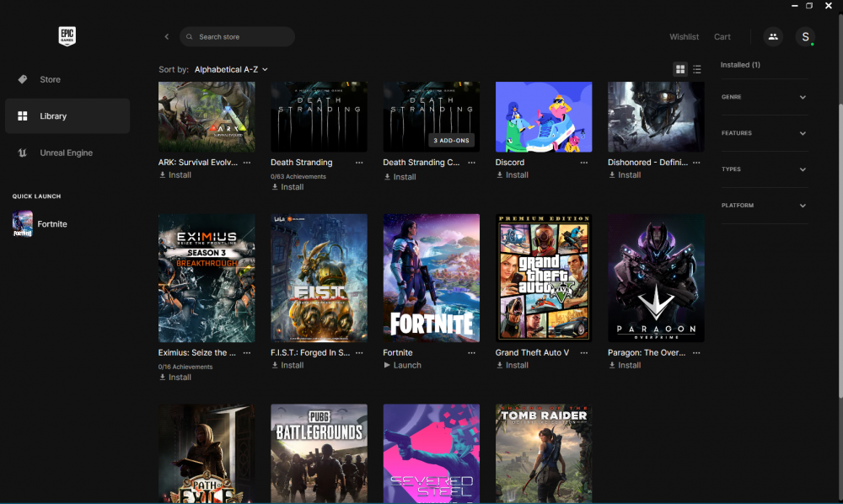Image resolution: width=843 pixels, height=504 pixels.
Task: Open Paragon options menu
Action: click(x=696, y=352)
